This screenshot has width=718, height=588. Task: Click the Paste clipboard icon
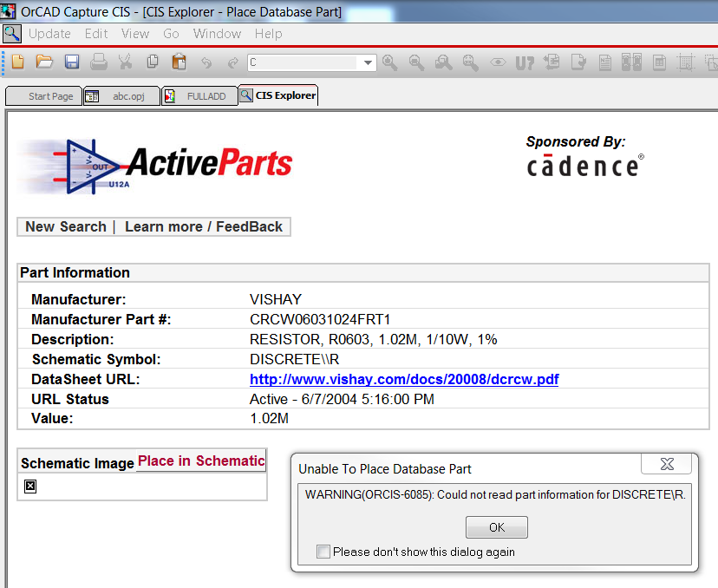click(179, 62)
